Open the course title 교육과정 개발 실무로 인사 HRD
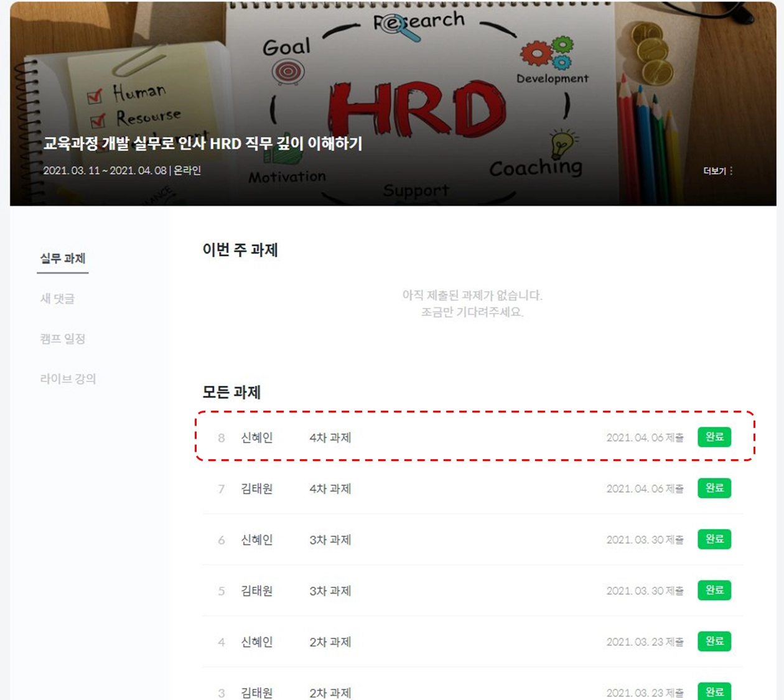 tap(203, 144)
